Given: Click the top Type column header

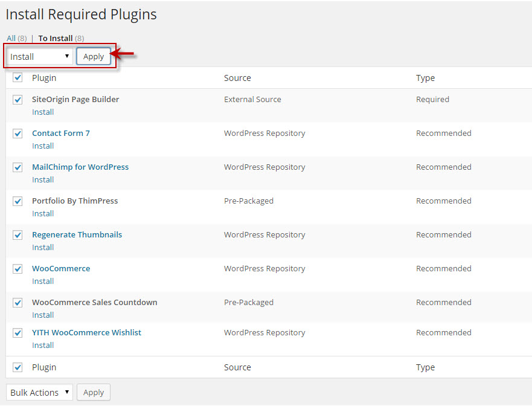Looking at the screenshot, I should point(426,78).
